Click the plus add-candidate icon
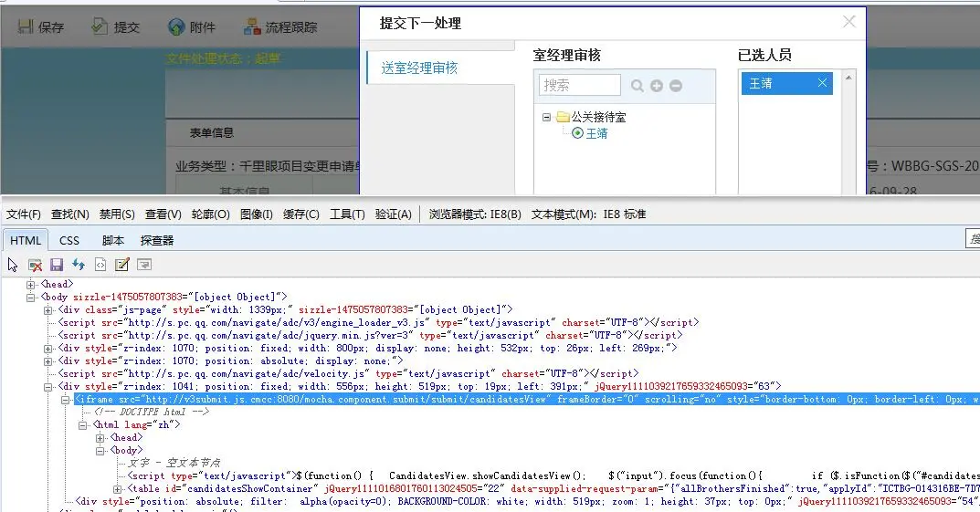 657,86
